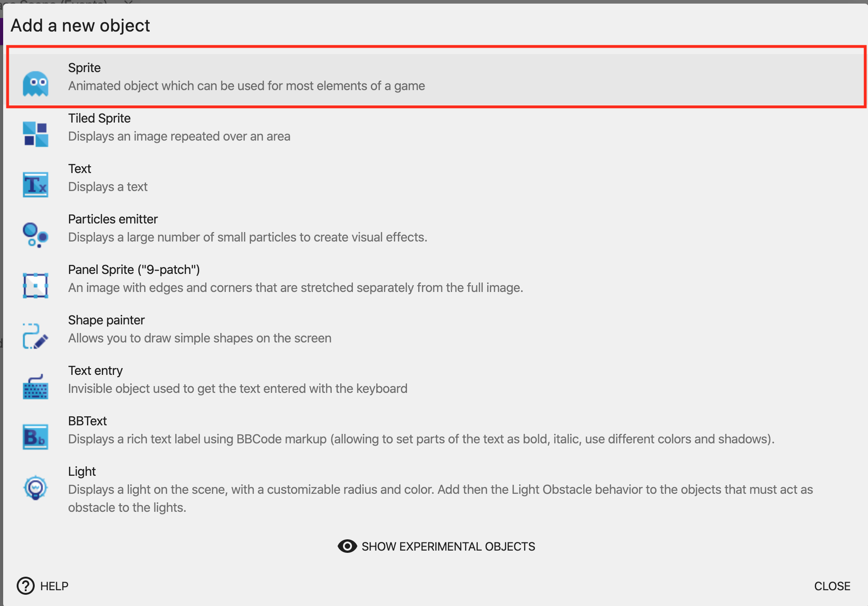Screen dimensions: 868x606
Task: Click the Sprite ghost icon
Action: click(36, 83)
